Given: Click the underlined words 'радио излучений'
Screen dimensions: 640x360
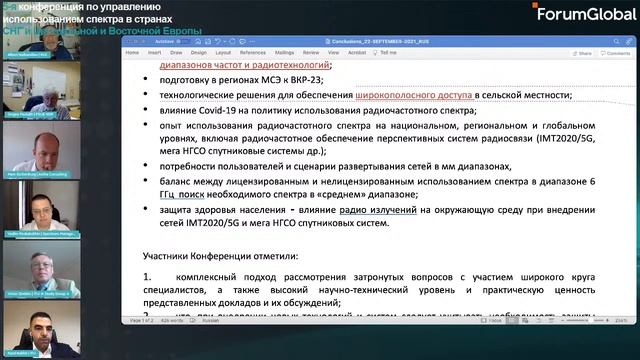Looking at the screenshot, I should click(x=378, y=210).
